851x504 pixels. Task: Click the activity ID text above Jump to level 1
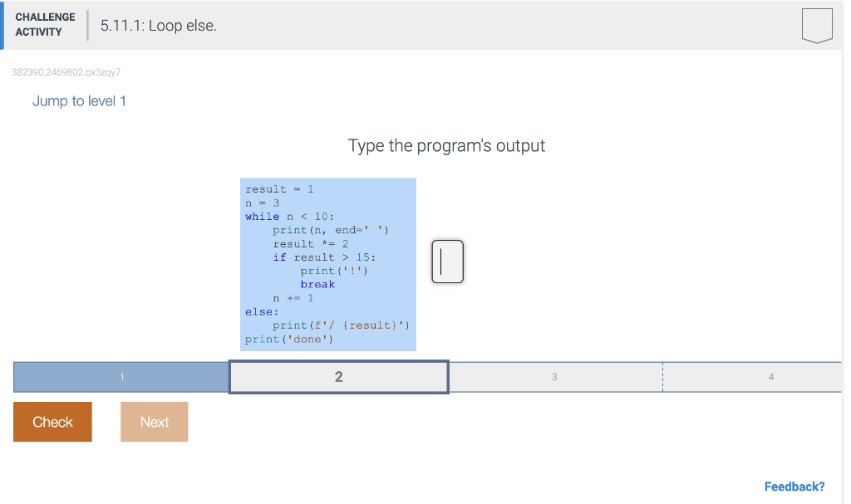coord(66,72)
